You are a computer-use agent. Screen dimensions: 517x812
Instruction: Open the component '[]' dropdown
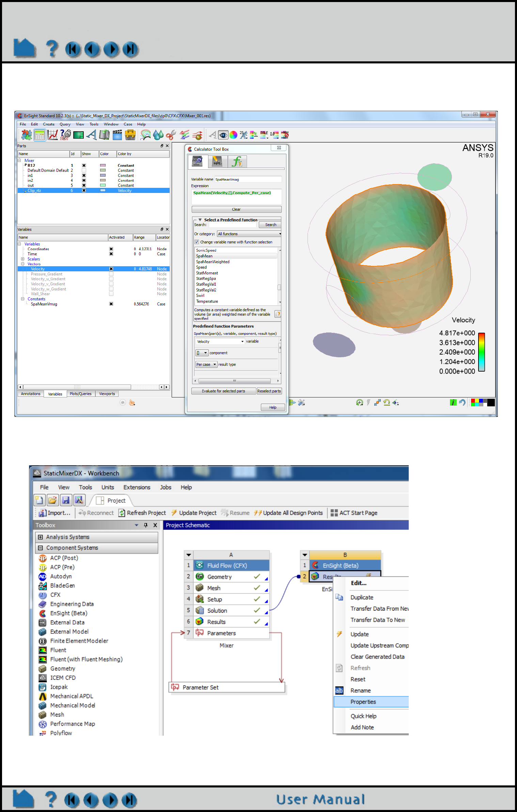[202, 353]
